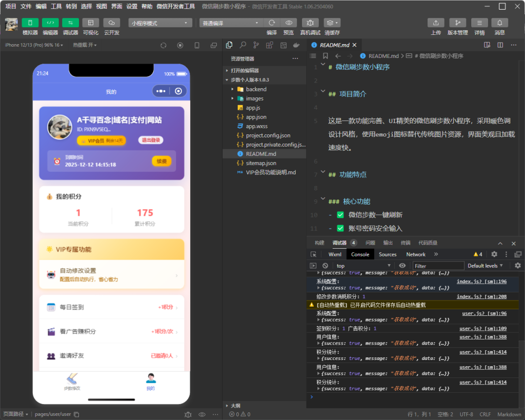This screenshot has width=525, height=420.
Task: Click the 编译 compile refresh icon
Action: (x=272, y=23)
